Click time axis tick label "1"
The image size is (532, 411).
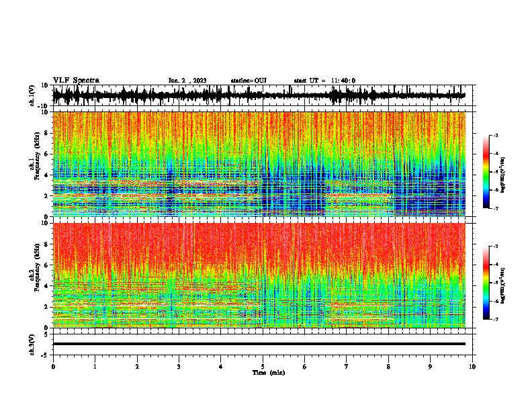95,367
